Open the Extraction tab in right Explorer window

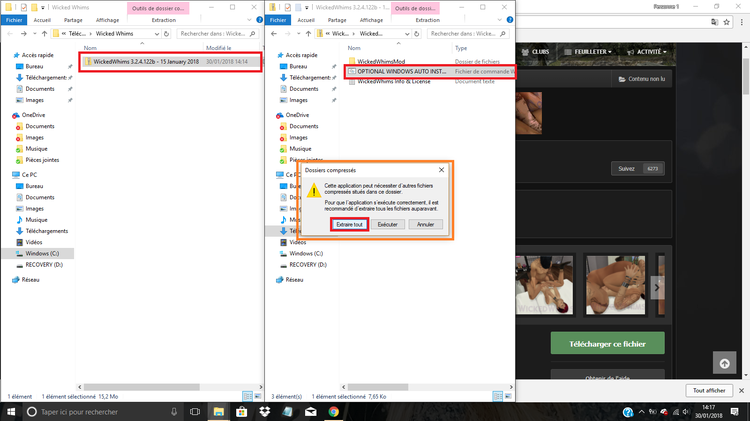tap(428, 20)
